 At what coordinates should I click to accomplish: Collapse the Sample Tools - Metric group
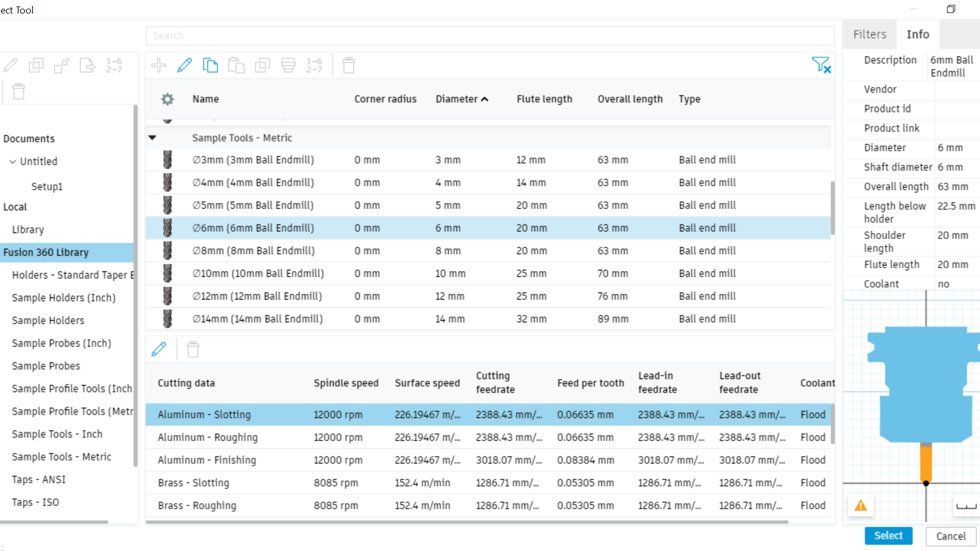152,137
